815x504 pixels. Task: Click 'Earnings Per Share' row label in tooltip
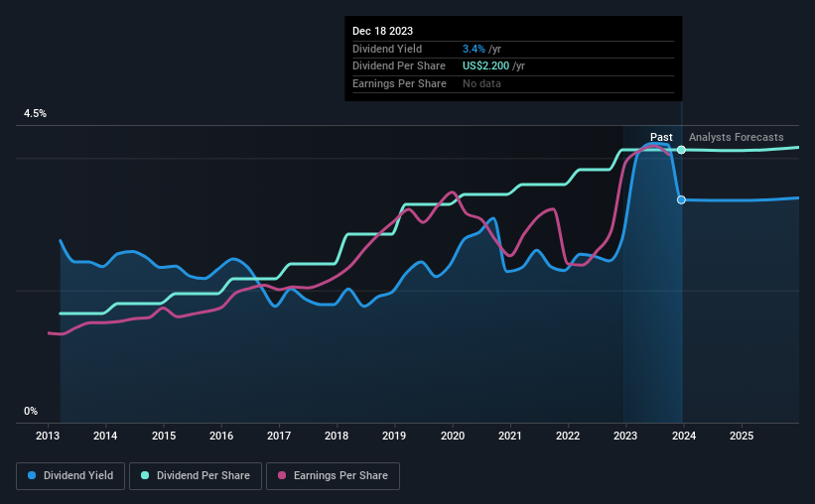(399, 83)
